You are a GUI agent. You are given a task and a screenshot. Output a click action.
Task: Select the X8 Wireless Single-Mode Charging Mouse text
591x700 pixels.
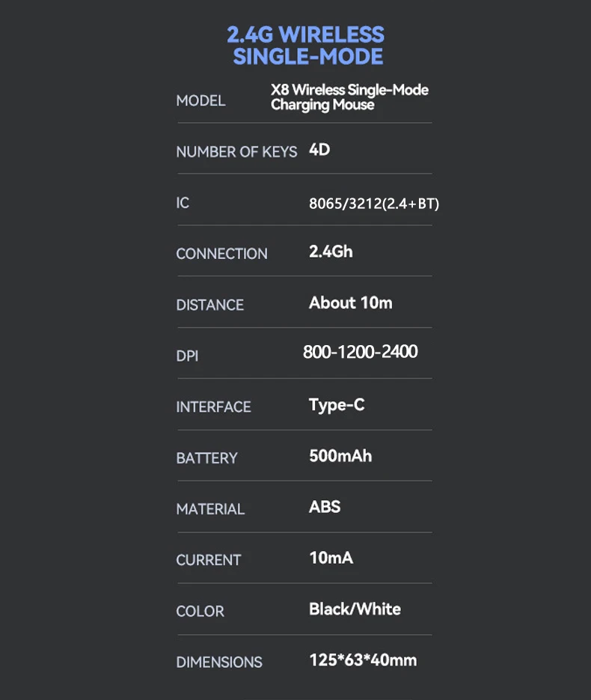(349, 97)
